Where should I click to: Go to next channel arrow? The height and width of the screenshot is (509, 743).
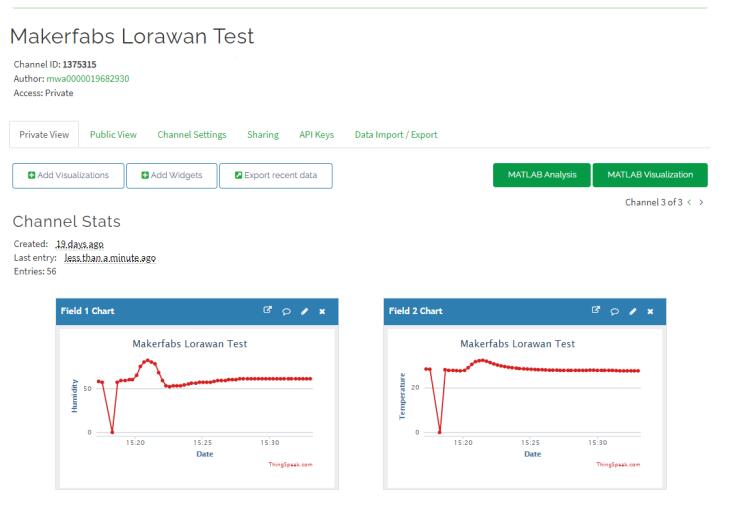pyautogui.click(x=701, y=202)
